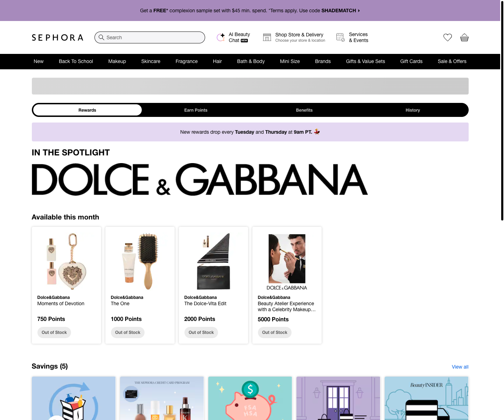
Task: Open the Sephora Credit Card Program card
Action: point(162,398)
